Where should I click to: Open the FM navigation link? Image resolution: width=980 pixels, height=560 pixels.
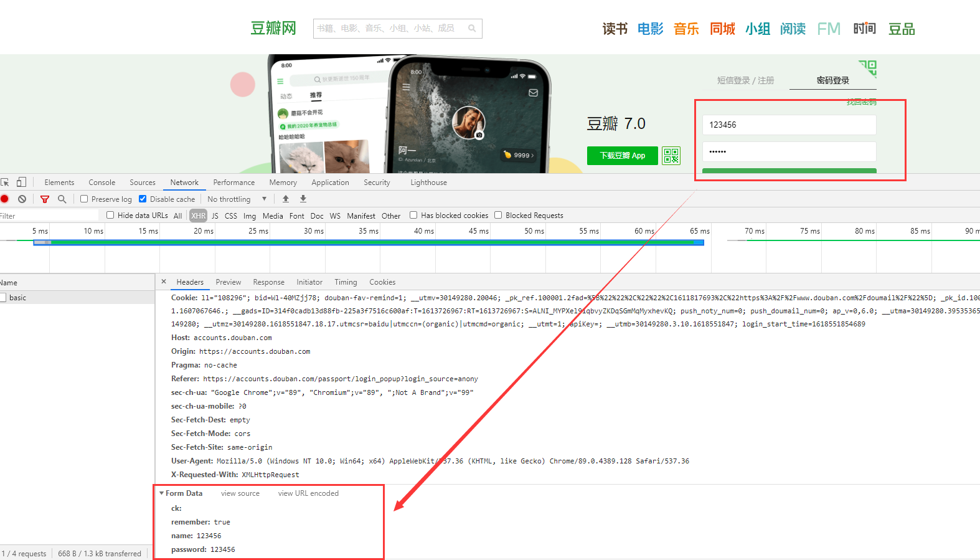click(x=829, y=29)
